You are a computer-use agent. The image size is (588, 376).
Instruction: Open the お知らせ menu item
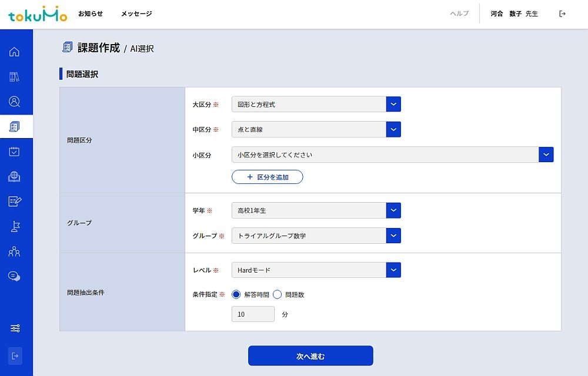click(x=89, y=13)
